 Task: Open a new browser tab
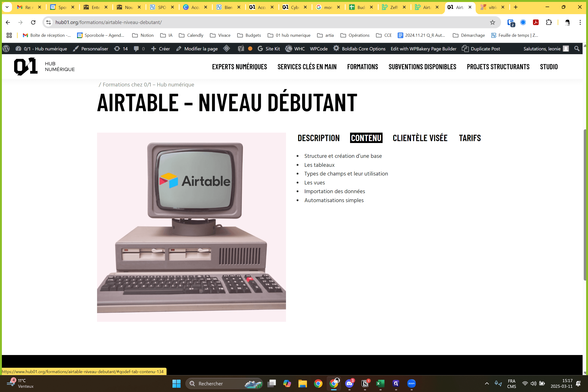[x=515, y=7]
